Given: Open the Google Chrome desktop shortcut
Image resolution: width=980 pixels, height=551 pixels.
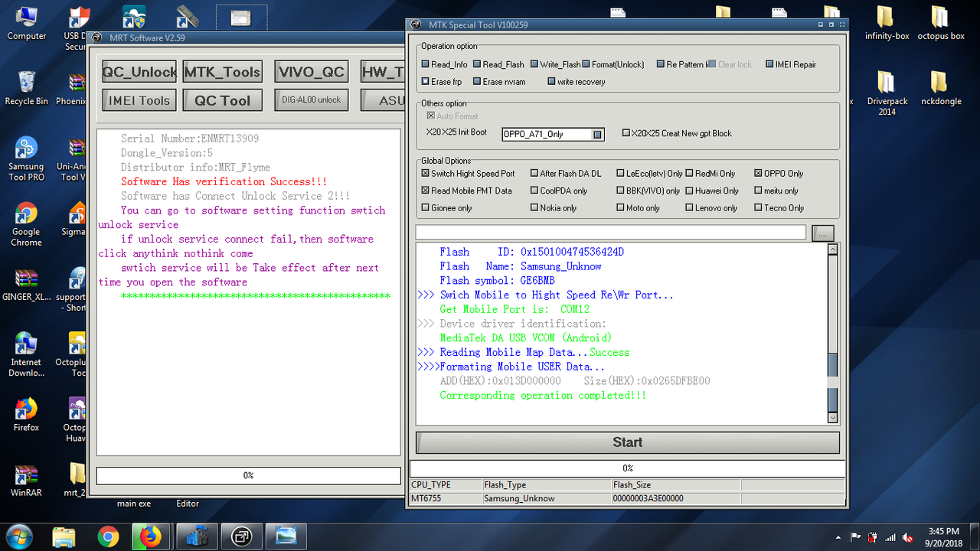Looking at the screenshot, I should 26,224.
